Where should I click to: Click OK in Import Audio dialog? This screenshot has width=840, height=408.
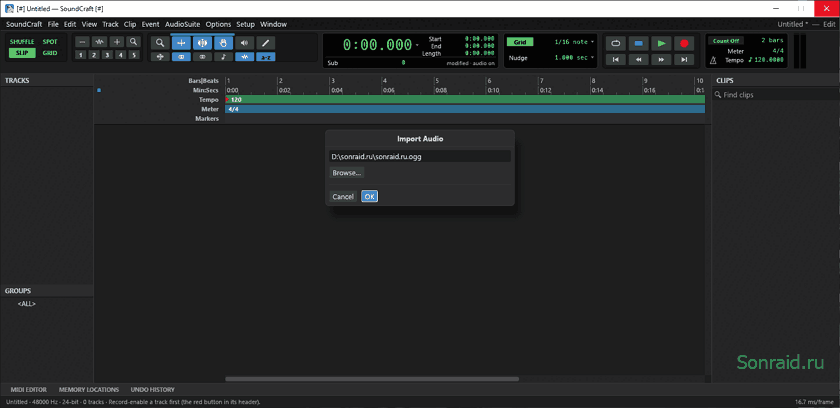pyautogui.click(x=370, y=197)
